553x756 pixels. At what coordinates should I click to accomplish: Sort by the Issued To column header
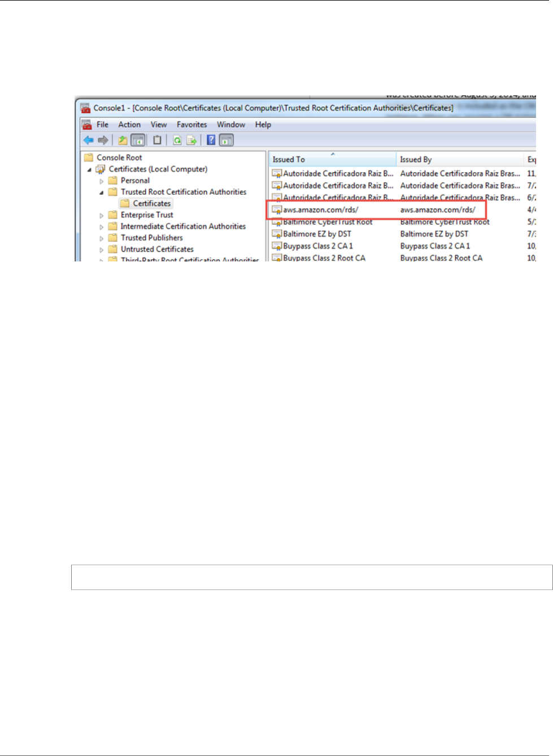coord(333,159)
